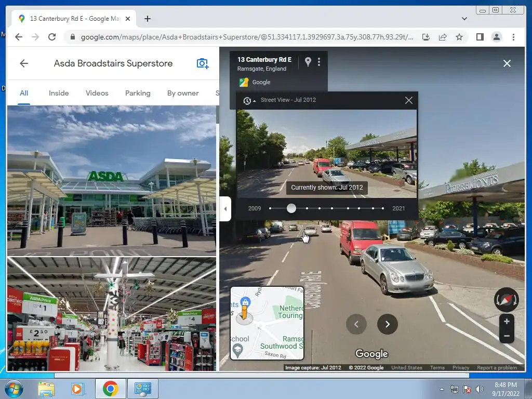The image size is (532, 399).
Task: Click the pegman on the mini map
Action: [244, 313]
